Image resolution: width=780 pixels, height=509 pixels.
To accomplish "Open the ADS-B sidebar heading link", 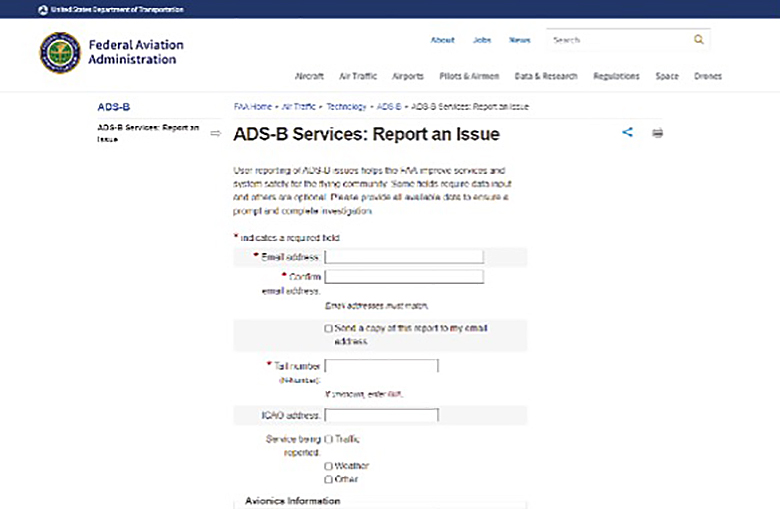I will [x=113, y=107].
